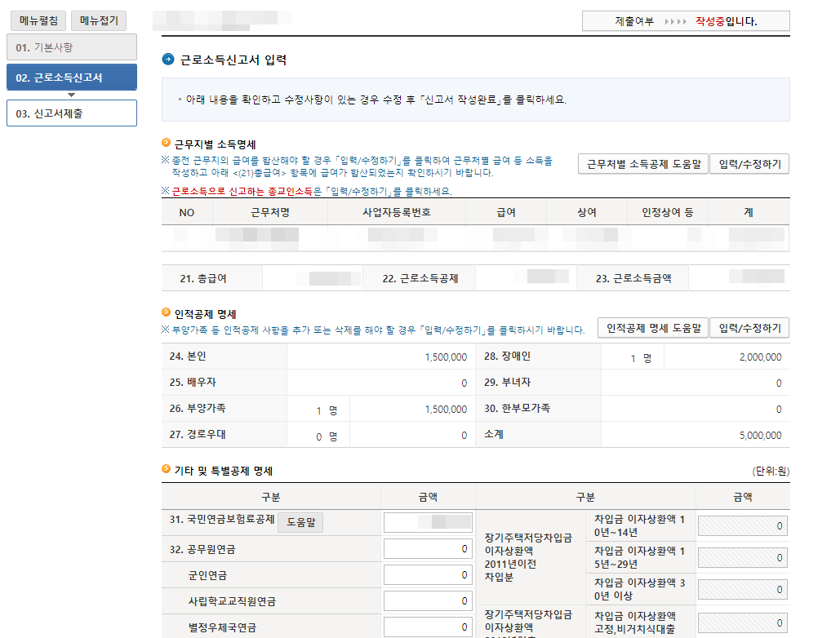Click the disabled 차입금 이자상환액 10년~14년 field
Image resolution: width=840 pixels, height=638 pixels.
743,526
